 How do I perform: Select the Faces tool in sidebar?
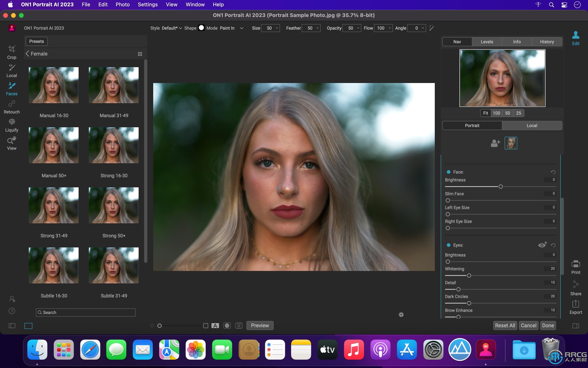pos(11,89)
